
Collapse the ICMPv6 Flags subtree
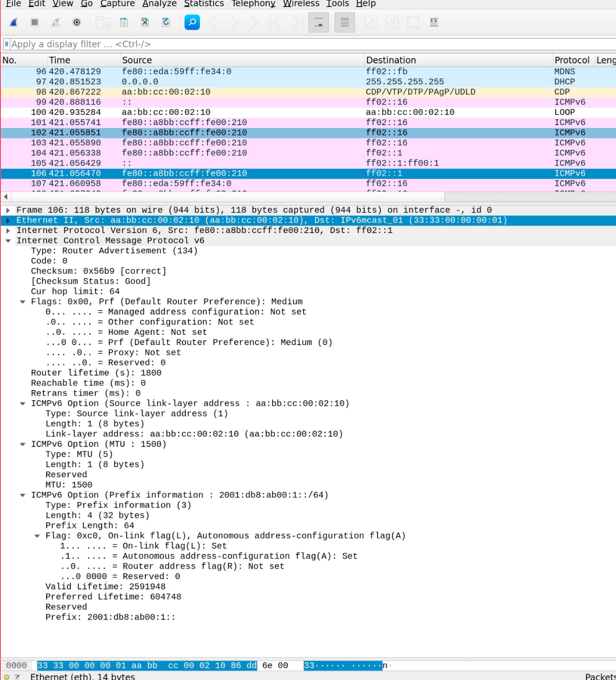[22, 302]
